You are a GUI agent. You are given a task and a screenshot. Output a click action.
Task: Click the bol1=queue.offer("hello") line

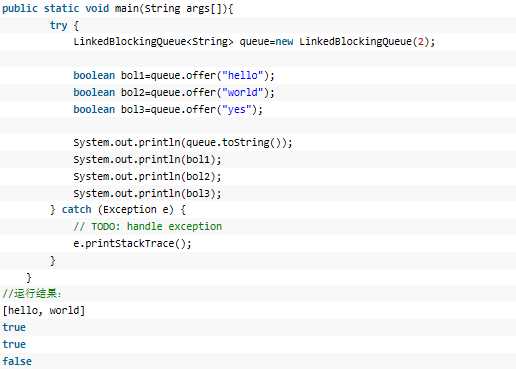point(174,75)
